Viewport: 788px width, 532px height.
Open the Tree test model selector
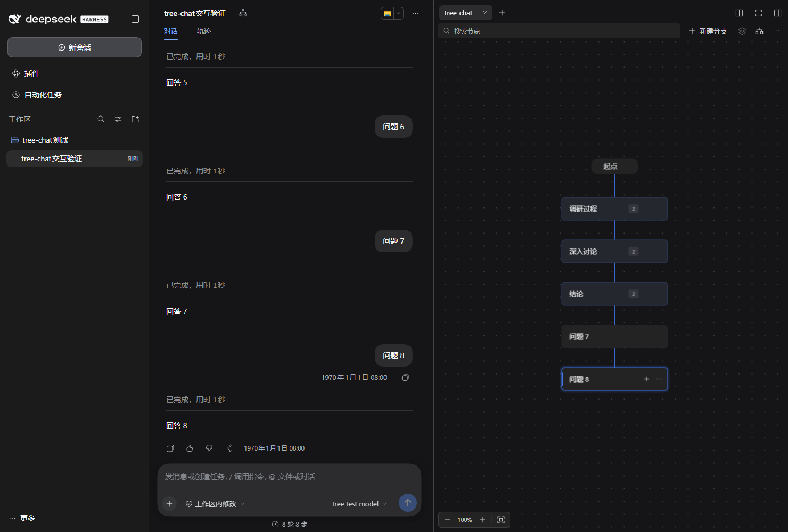click(359, 504)
